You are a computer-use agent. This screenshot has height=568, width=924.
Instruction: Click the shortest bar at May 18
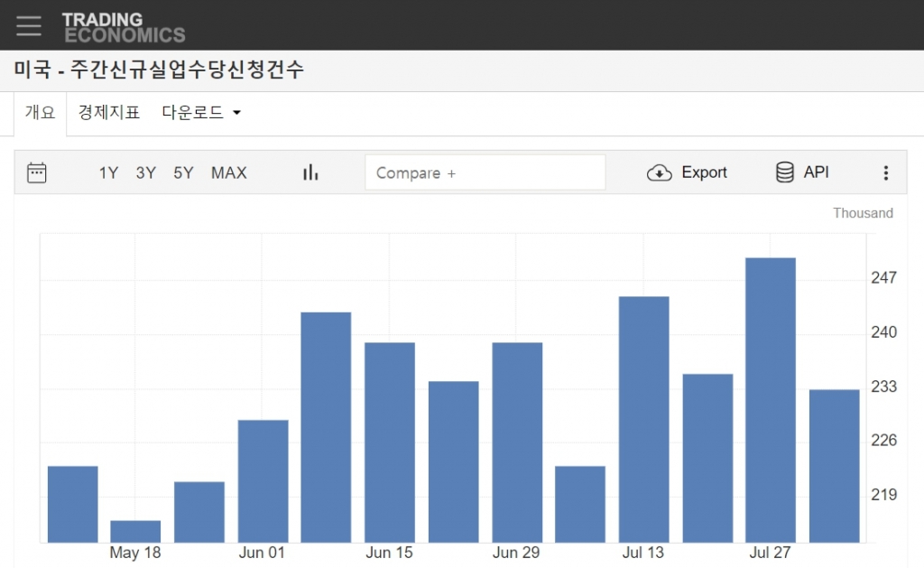pyautogui.click(x=135, y=531)
